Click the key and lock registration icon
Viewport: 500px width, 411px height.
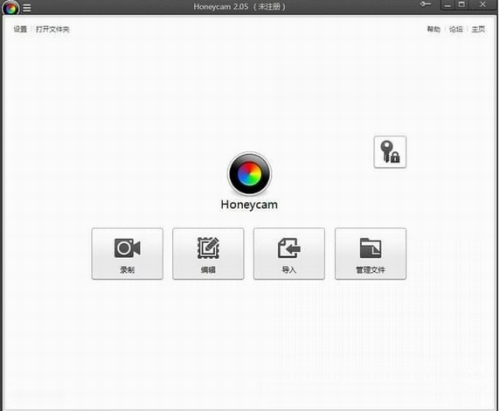pos(390,152)
